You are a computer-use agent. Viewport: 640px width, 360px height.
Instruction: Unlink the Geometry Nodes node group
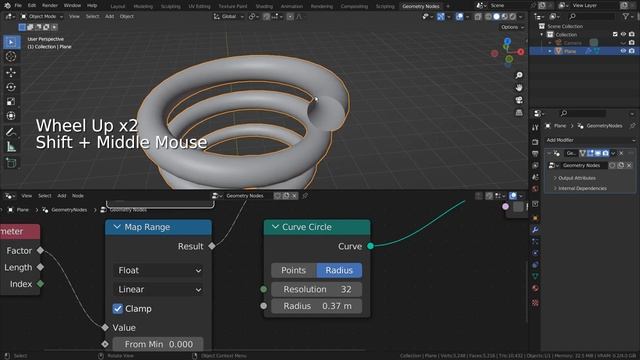pyautogui.click(x=629, y=166)
